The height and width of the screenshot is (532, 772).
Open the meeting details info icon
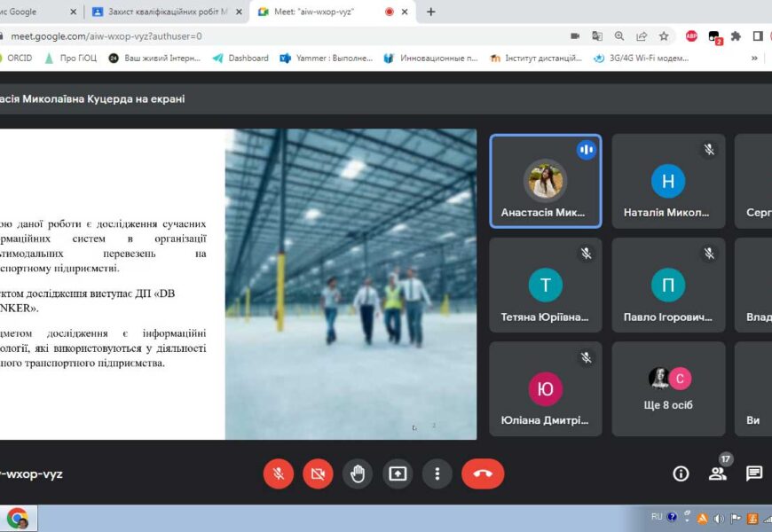pyautogui.click(x=681, y=473)
